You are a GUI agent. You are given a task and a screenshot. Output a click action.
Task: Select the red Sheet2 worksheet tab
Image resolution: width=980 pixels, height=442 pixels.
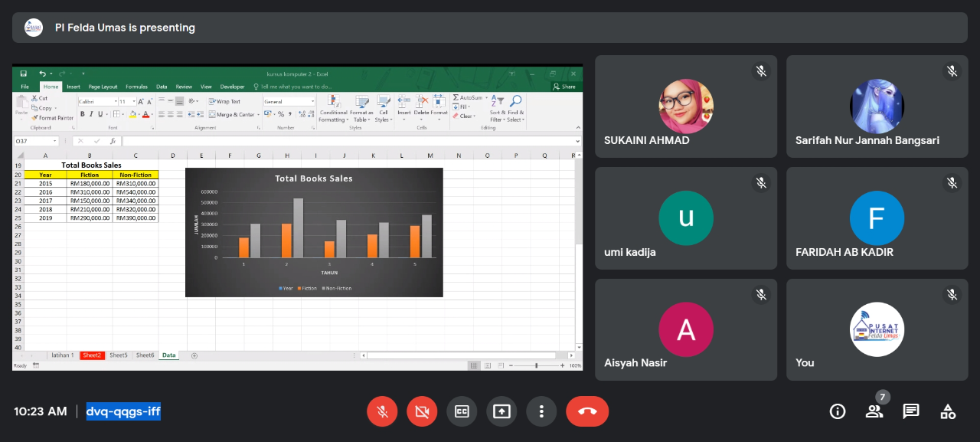93,355
